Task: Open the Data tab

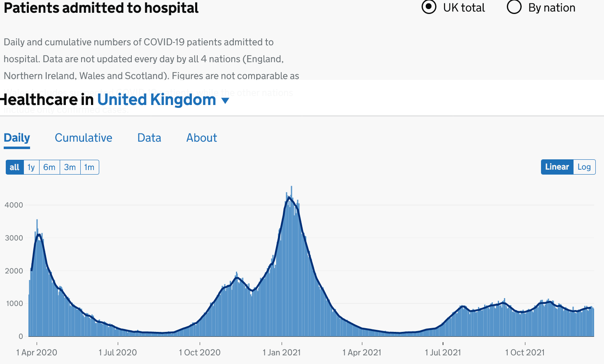Action: (x=149, y=138)
